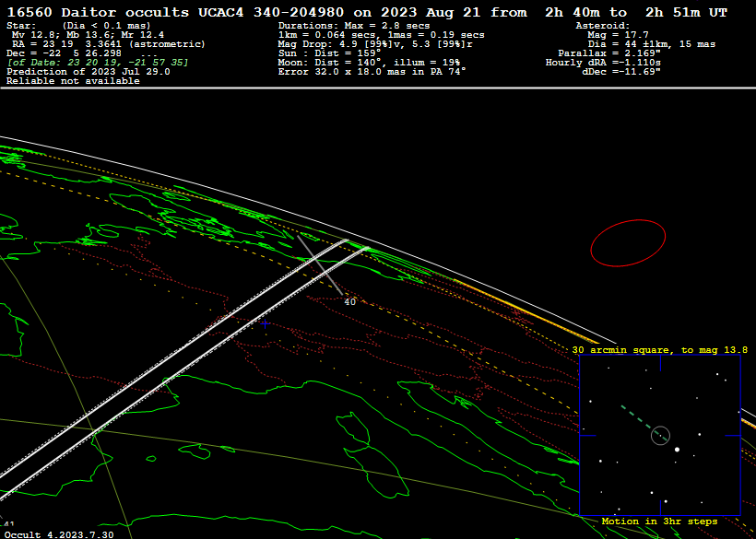Viewport: 756px width, 539px height.
Task: Click 'Motion in 3hr steps' caption
Action: click(x=659, y=521)
